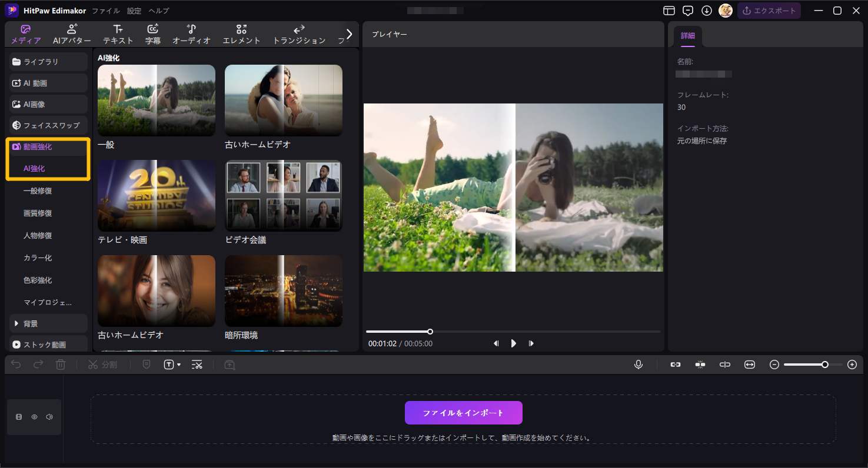This screenshot has height=468, width=868.
Task: Toggle track visibility with the eye icon
Action: pos(34,417)
